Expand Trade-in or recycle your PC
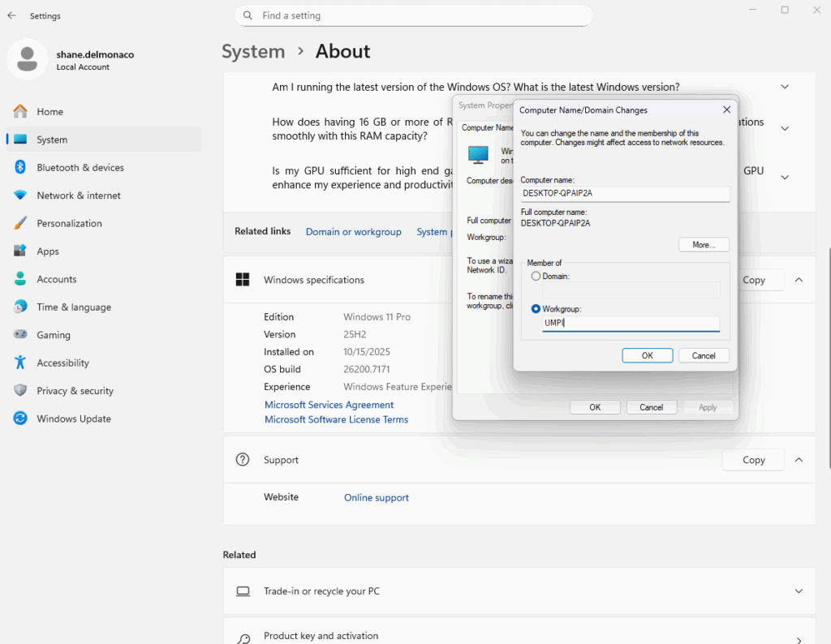The width and height of the screenshot is (831, 644). click(x=799, y=591)
